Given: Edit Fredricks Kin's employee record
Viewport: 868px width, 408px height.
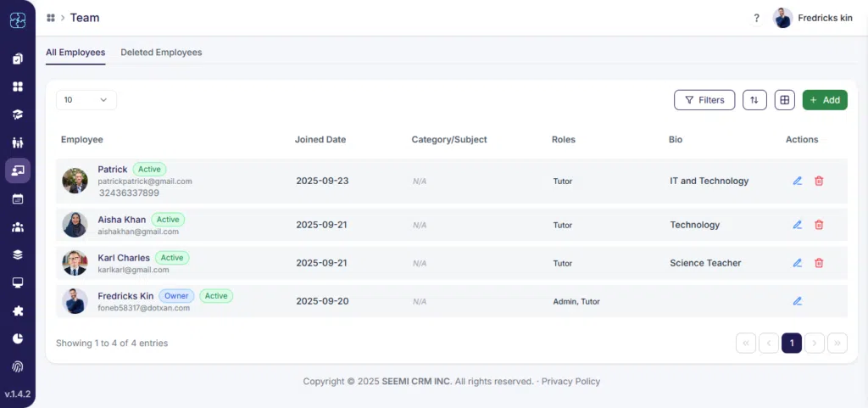Looking at the screenshot, I should coord(797,301).
